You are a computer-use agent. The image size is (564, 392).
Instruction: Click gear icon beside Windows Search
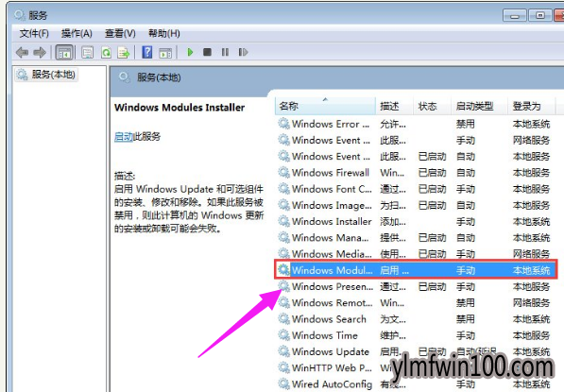283,319
